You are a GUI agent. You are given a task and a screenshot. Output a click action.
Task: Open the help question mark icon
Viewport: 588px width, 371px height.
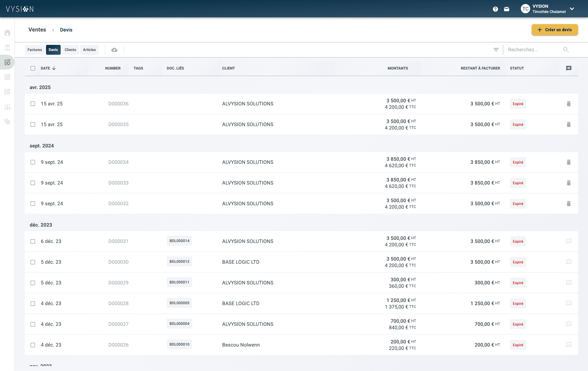tap(495, 9)
